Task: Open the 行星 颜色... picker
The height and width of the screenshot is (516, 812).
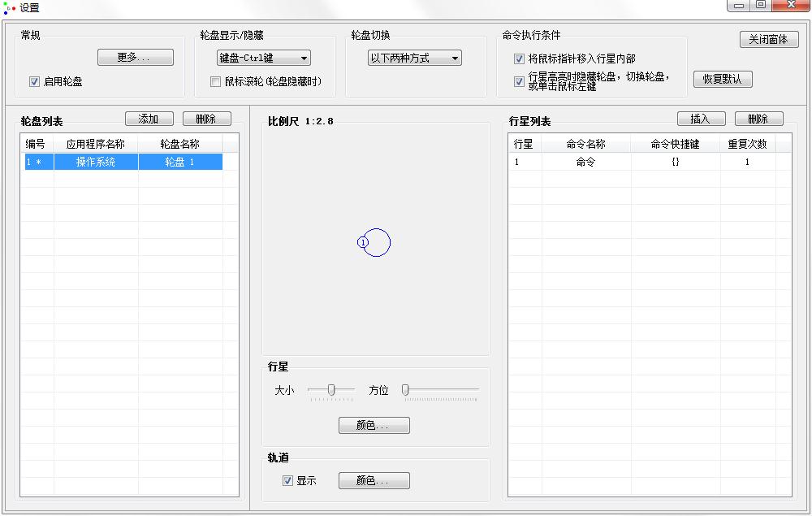Action: 374,426
